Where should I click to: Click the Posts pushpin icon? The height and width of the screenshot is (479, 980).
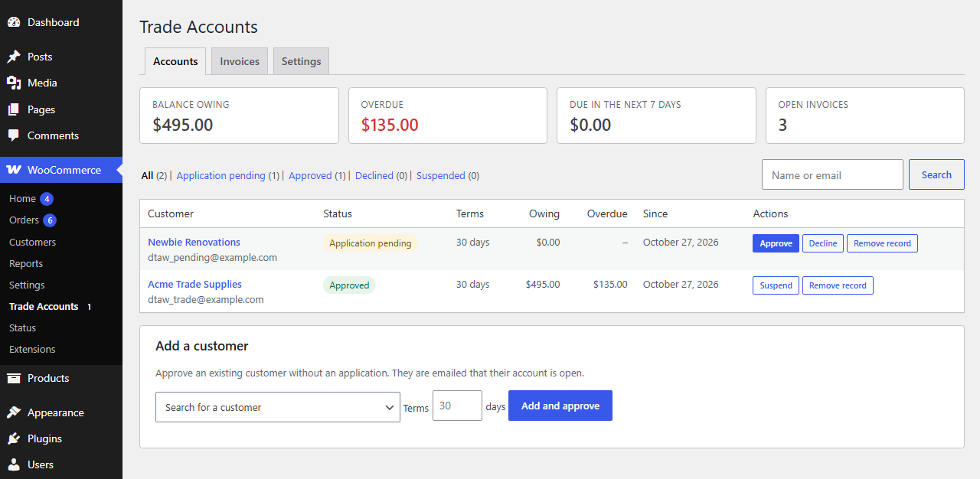tap(14, 57)
